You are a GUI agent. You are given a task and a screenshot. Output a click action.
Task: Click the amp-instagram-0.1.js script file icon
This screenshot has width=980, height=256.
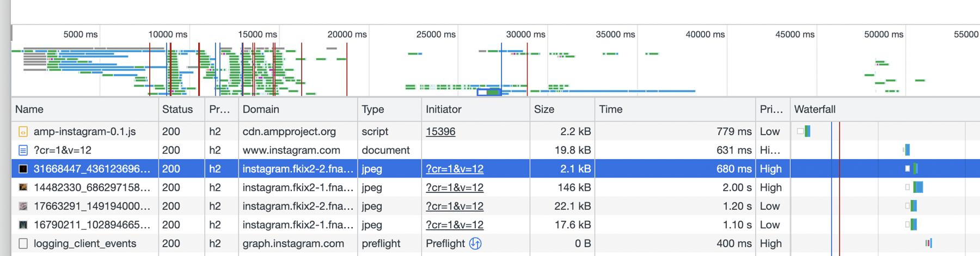coord(23,132)
